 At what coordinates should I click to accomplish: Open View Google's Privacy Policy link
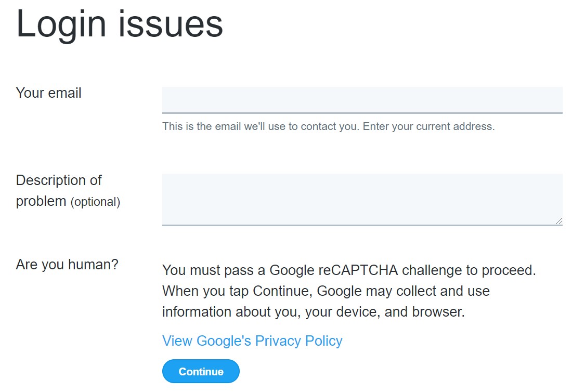(252, 341)
